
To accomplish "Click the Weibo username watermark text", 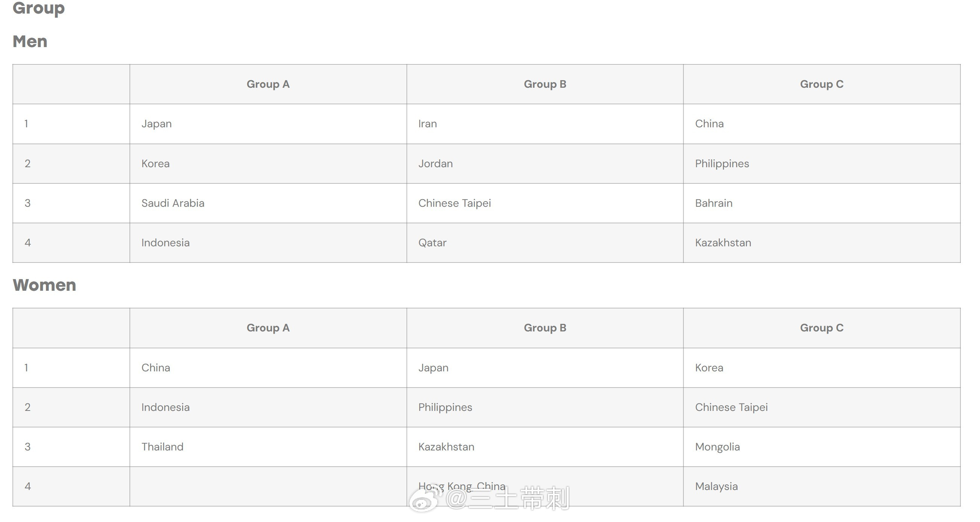I will pyautogui.click(x=508, y=498).
